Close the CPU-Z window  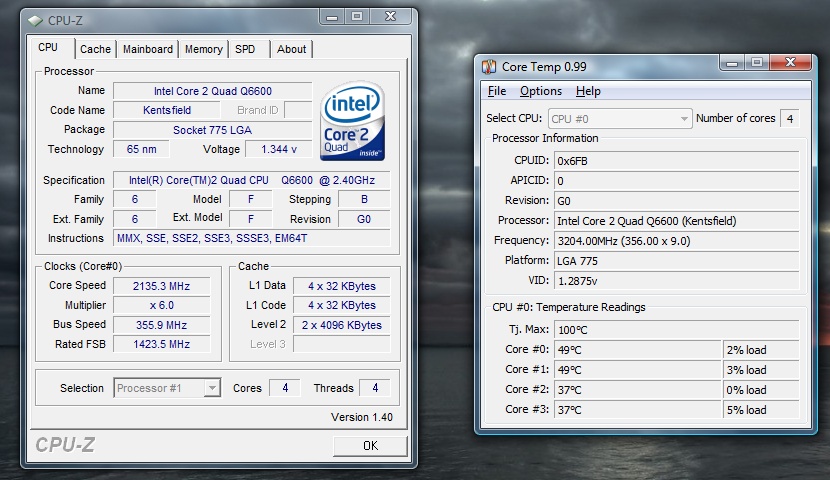point(391,17)
